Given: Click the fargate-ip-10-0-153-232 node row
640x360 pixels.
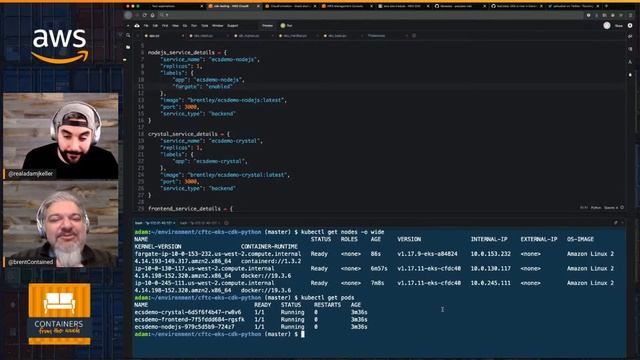Looking at the screenshot, I should point(374,258).
